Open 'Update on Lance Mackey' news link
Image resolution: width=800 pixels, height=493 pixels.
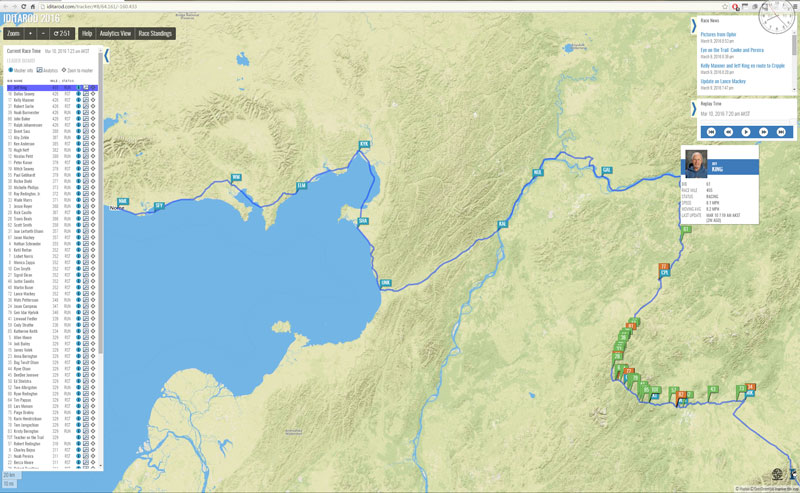click(x=723, y=81)
